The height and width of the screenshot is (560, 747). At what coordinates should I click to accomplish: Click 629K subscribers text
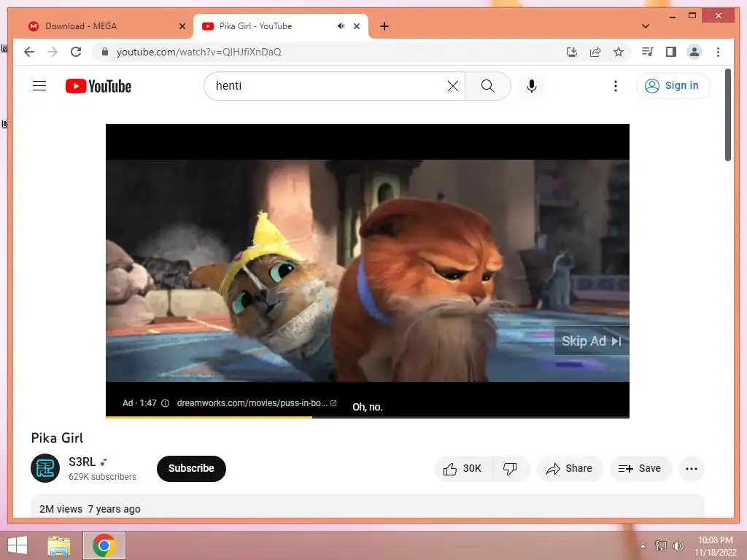tap(102, 477)
